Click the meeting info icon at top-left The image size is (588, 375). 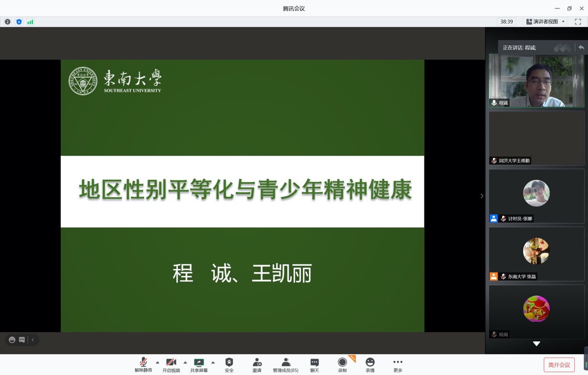tap(8, 22)
